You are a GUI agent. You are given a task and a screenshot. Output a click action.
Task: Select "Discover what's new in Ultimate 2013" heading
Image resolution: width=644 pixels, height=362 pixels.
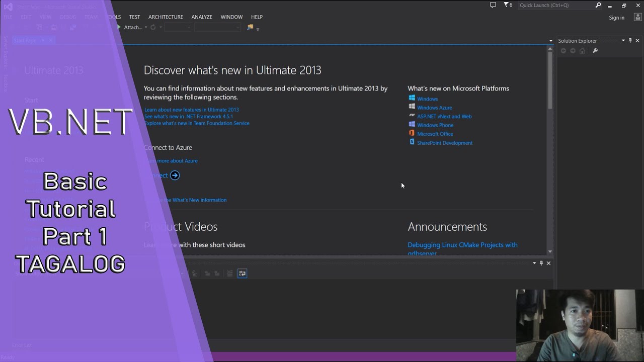tap(232, 70)
